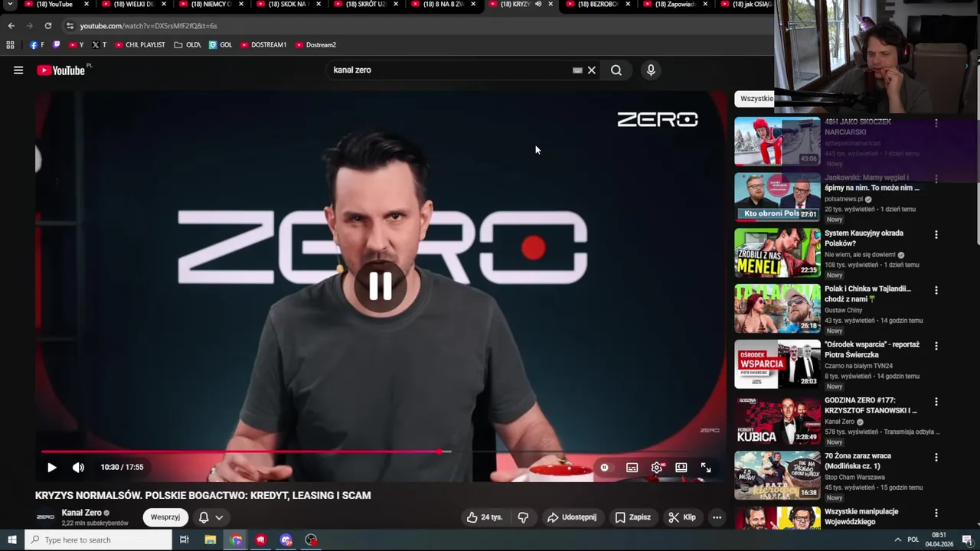Click the progress bar scrubber handle
Image resolution: width=980 pixels, height=551 pixels.
pyautogui.click(x=440, y=452)
